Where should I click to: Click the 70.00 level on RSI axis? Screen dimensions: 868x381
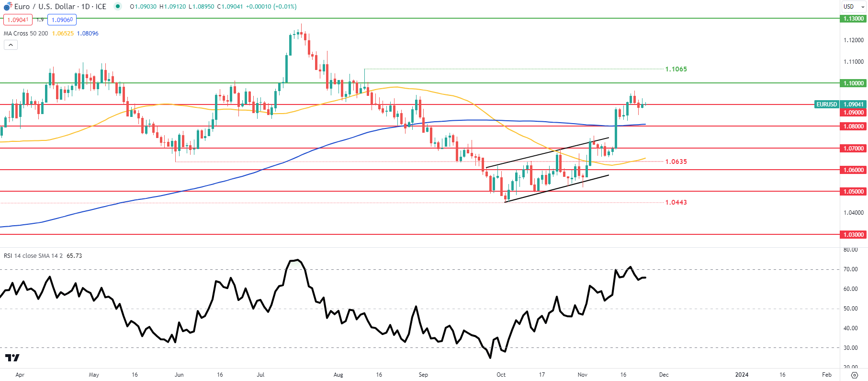[x=851, y=269]
